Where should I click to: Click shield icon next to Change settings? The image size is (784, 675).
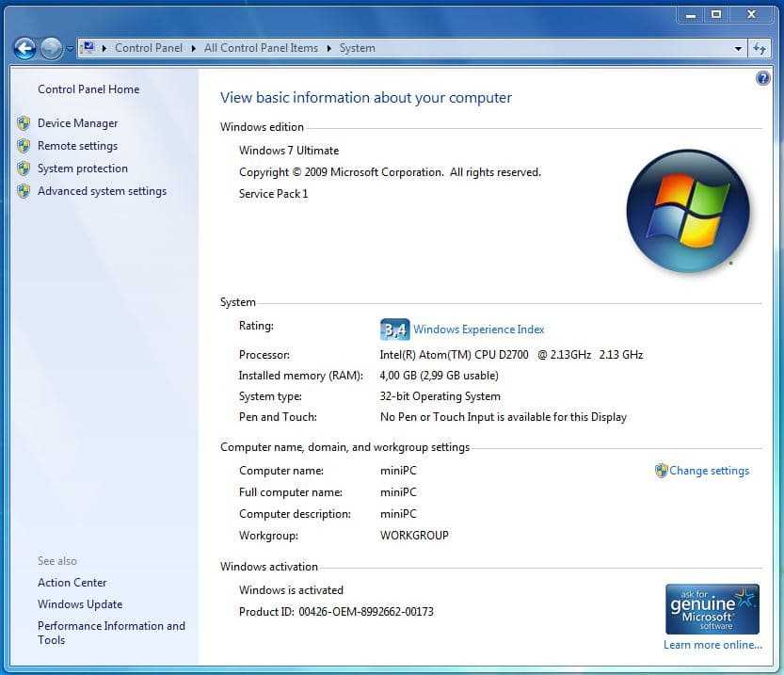pos(661,471)
